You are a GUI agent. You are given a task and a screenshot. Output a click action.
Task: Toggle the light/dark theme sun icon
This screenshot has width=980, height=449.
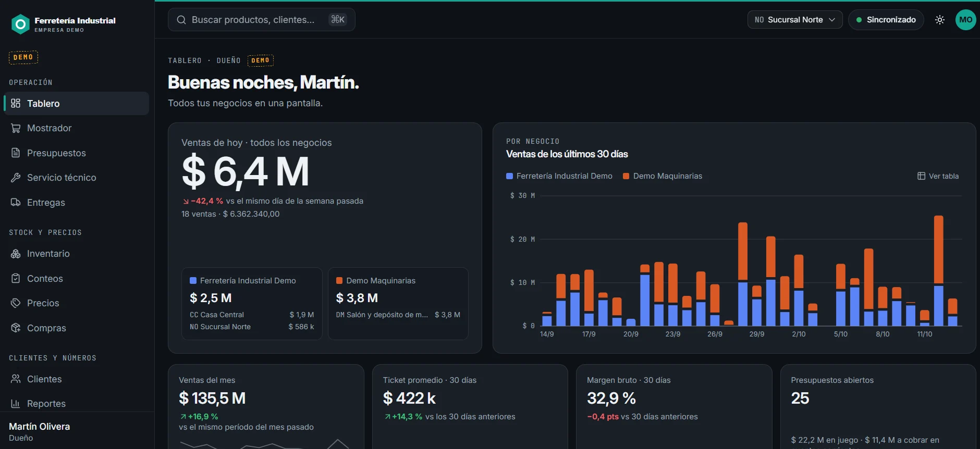(939, 20)
